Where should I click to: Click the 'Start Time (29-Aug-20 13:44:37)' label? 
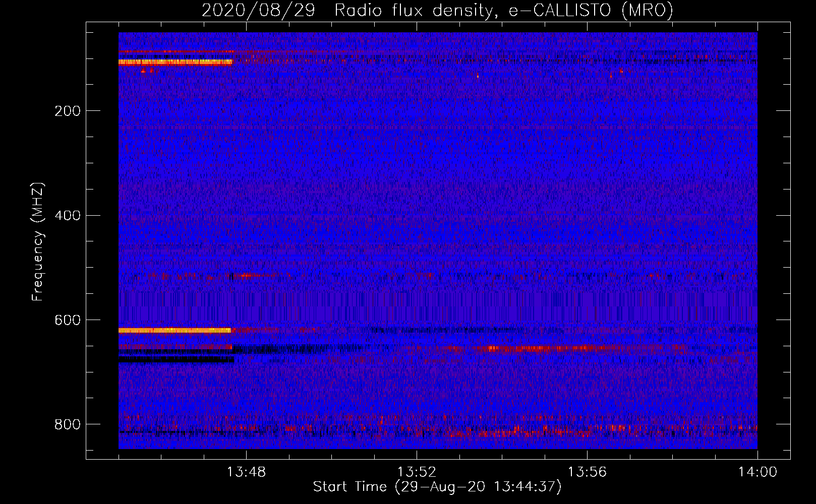pos(437,487)
